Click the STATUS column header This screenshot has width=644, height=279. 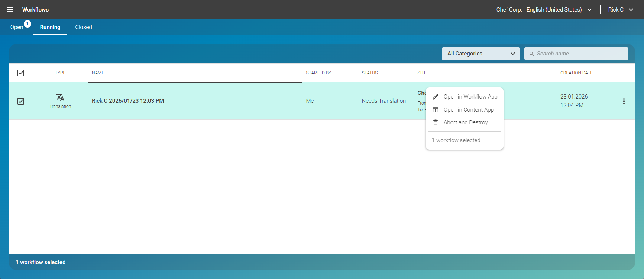[370, 73]
